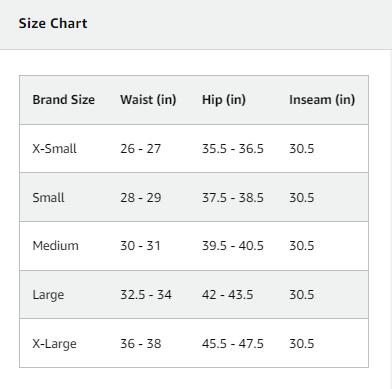Select hip value 35.5 - 36.5
This screenshot has width=392, height=389.
pyautogui.click(x=233, y=148)
